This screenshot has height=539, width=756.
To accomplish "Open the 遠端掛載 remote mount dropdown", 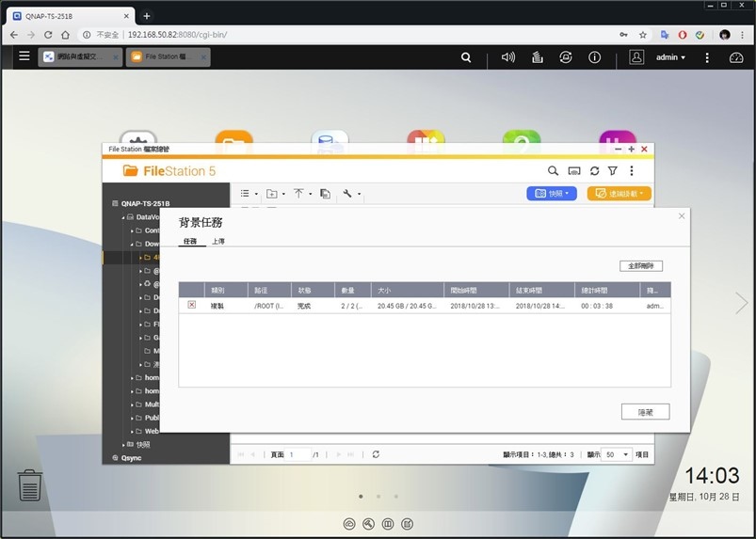I will (x=619, y=193).
